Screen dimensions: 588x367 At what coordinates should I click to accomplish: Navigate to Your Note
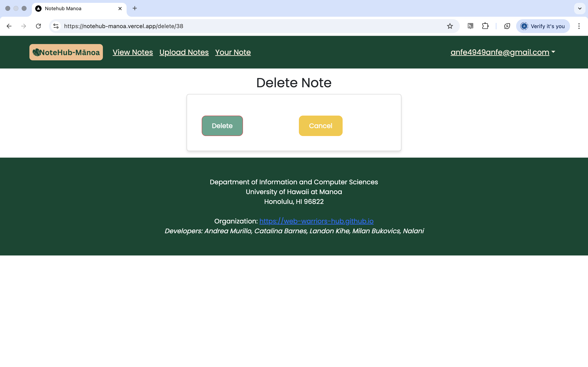[233, 52]
